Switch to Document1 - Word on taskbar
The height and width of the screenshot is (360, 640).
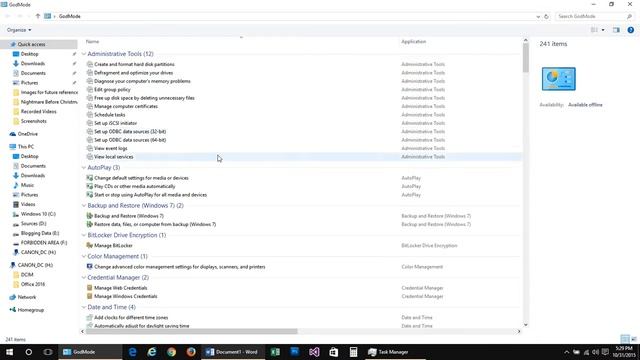click(x=233, y=352)
